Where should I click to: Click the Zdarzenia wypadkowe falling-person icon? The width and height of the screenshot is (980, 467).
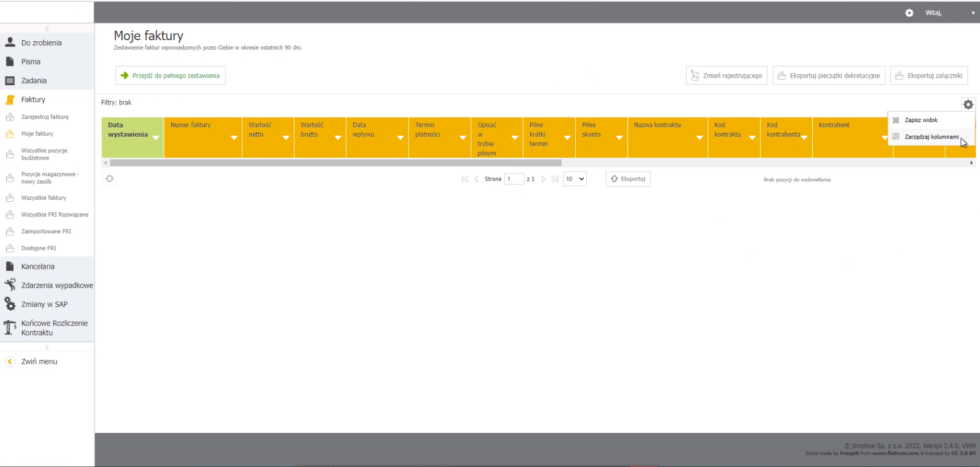coord(10,285)
